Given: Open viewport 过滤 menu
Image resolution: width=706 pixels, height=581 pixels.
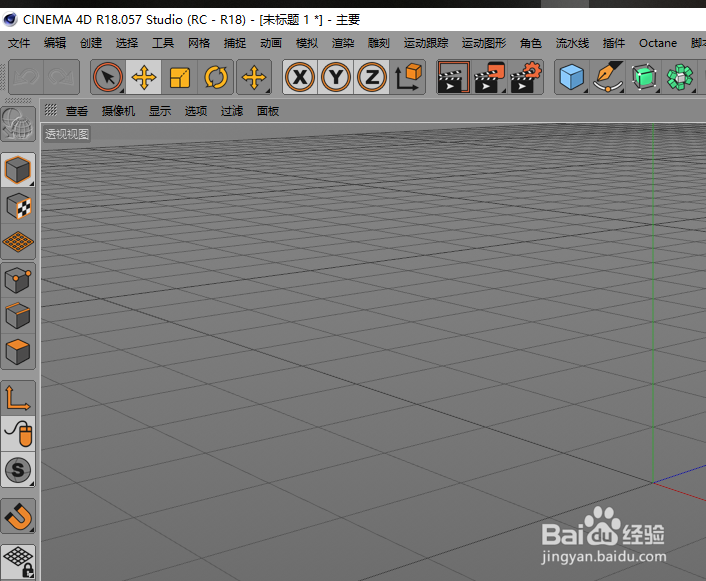Looking at the screenshot, I should pos(232,111).
